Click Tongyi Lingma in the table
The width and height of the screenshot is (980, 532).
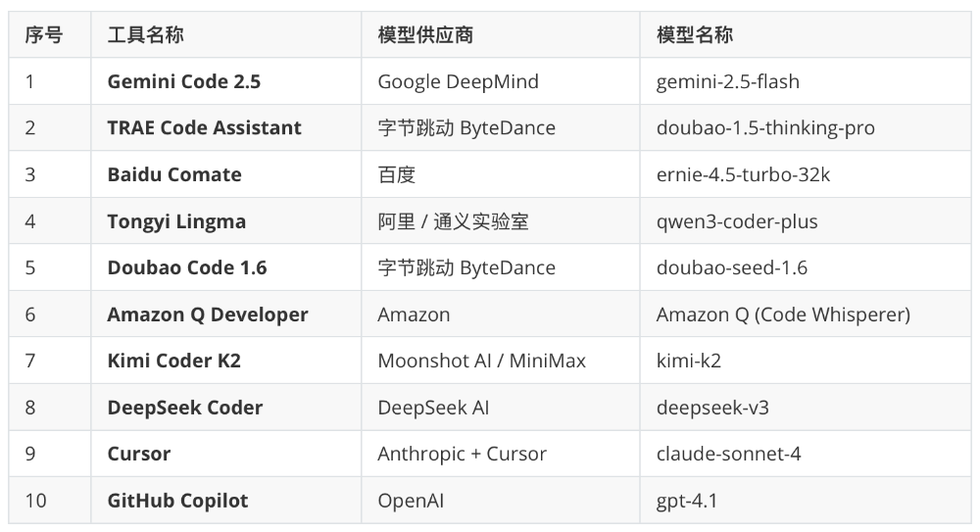[x=176, y=221]
